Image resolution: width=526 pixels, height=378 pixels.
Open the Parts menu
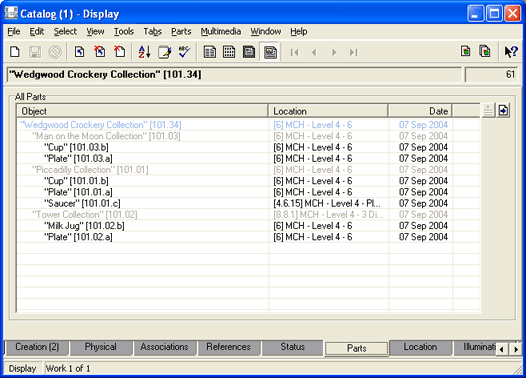tap(181, 32)
